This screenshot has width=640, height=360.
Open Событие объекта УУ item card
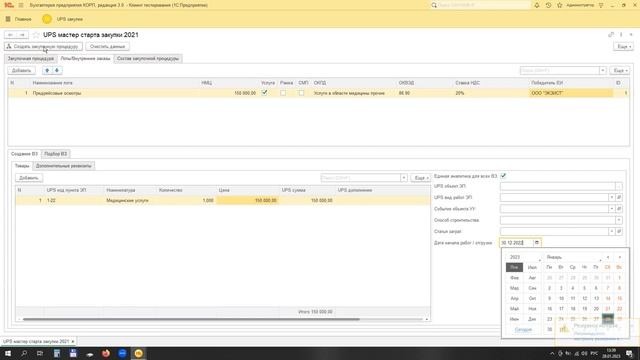click(619, 209)
